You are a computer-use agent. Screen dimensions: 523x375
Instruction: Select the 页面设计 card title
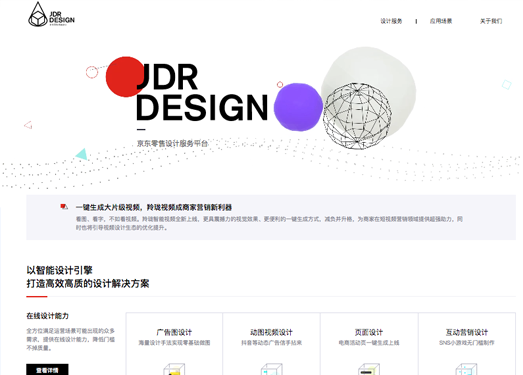[x=369, y=332]
